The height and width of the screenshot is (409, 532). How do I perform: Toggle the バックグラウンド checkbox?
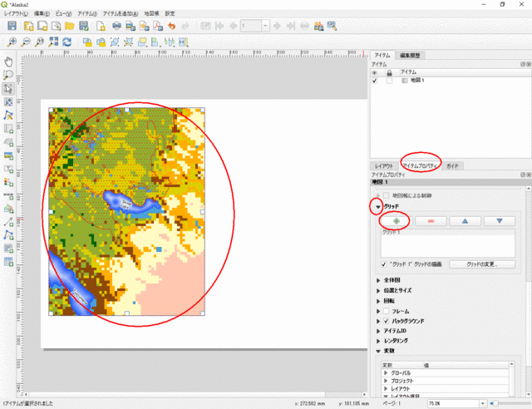click(x=386, y=321)
